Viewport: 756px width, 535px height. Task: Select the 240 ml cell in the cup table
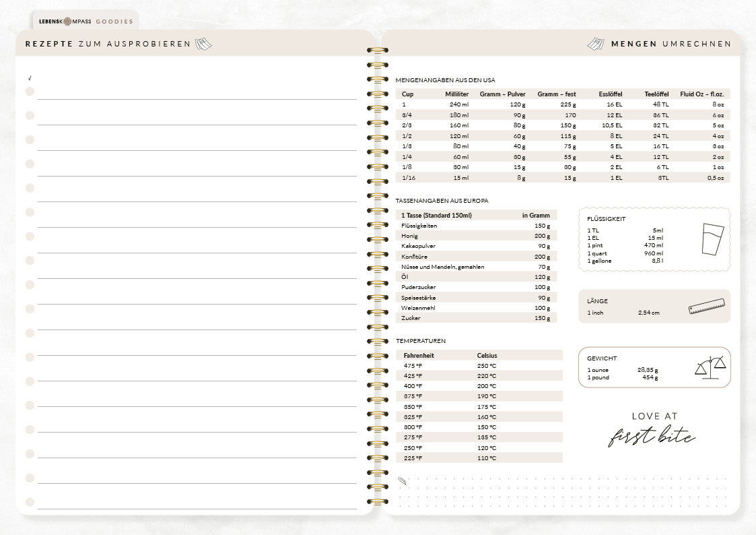[459, 104]
